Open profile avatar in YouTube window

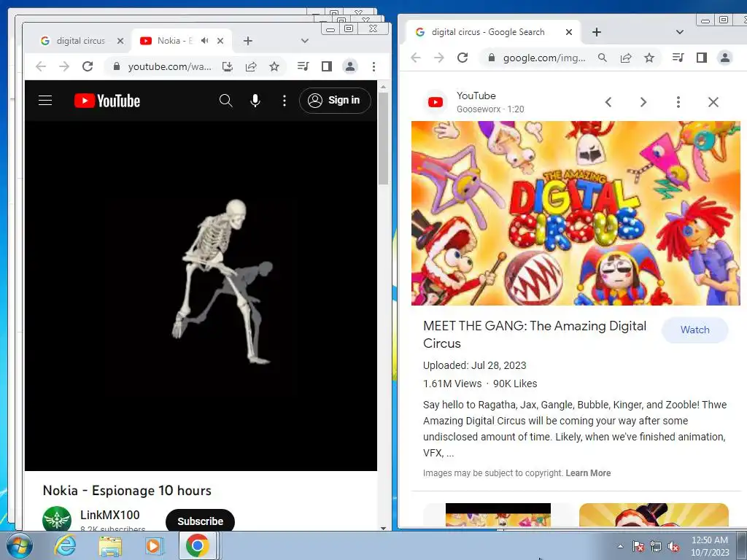(350, 66)
